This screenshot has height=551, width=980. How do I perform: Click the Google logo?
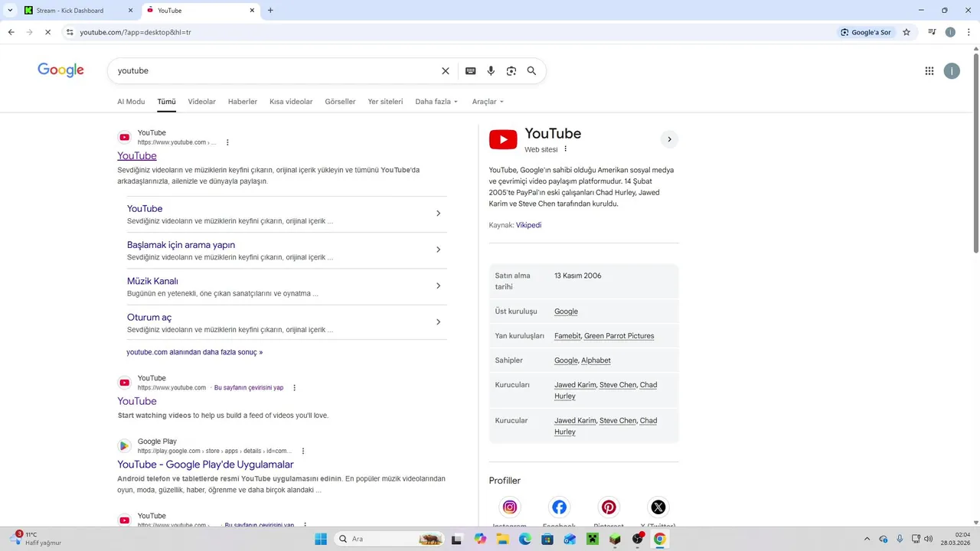tap(60, 70)
